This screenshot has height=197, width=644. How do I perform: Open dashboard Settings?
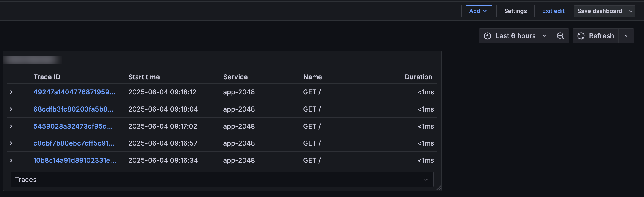pyautogui.click(x=515, y=11)
